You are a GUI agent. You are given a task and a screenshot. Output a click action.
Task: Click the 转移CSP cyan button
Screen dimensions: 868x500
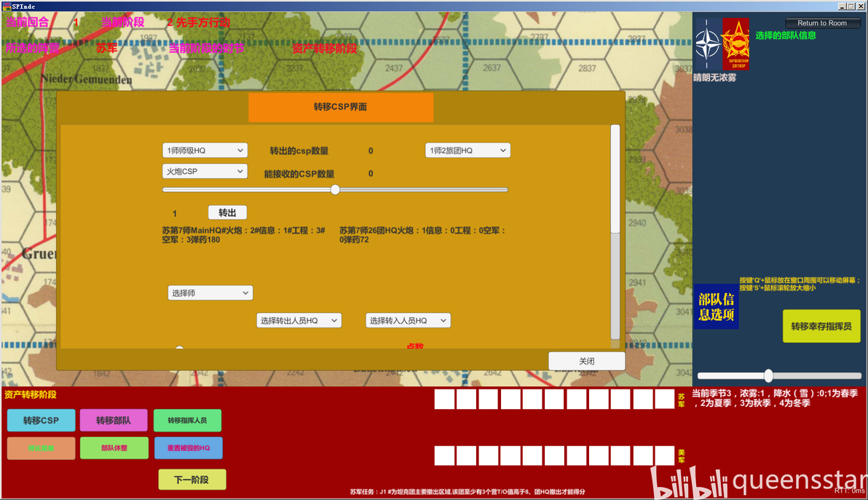(41, 421)
